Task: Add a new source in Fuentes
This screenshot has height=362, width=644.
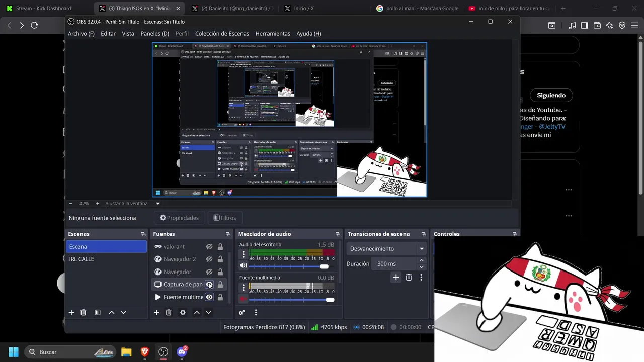Action: point(156,312)
